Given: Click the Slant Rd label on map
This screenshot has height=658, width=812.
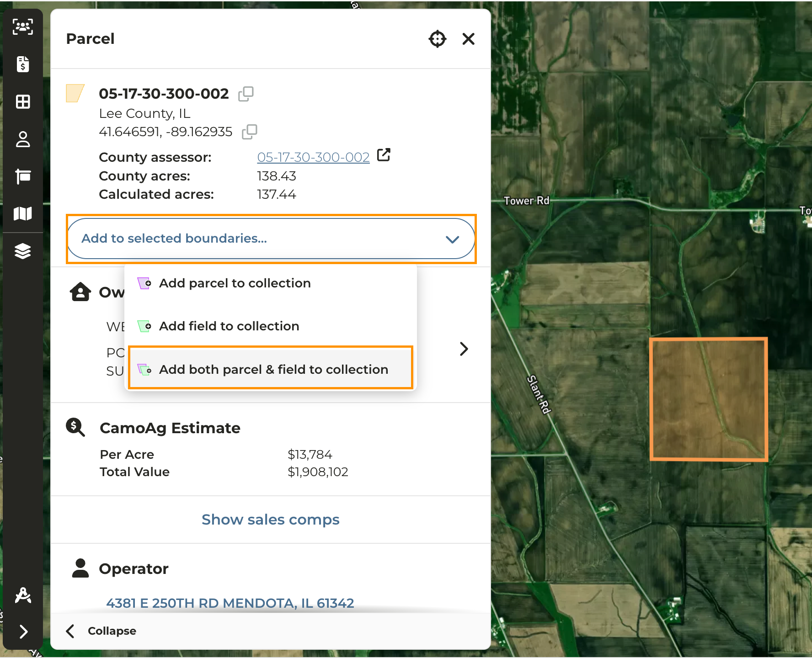Looking at the screenshot, I should 539,394.
